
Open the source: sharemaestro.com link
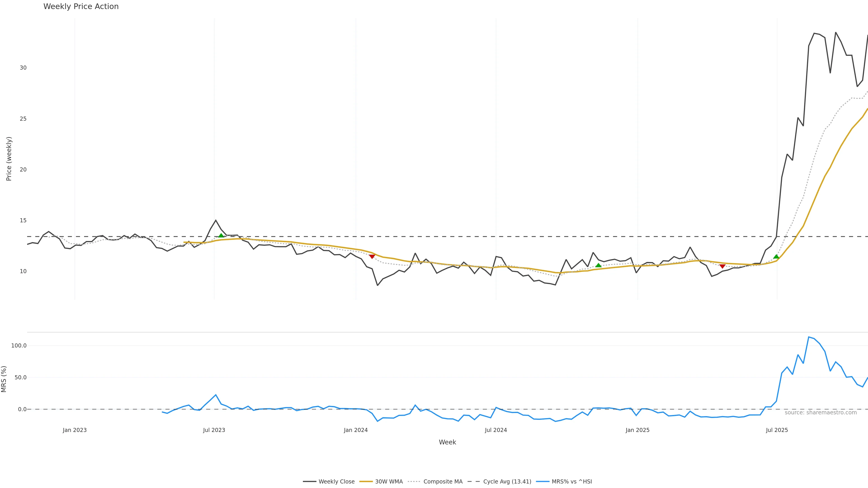(821, 413)
